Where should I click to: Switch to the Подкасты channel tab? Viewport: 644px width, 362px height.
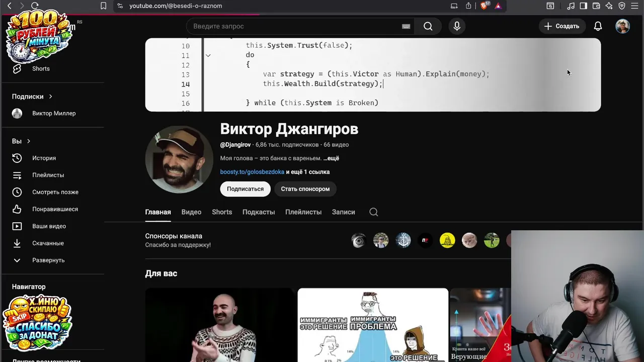[259, 212]
